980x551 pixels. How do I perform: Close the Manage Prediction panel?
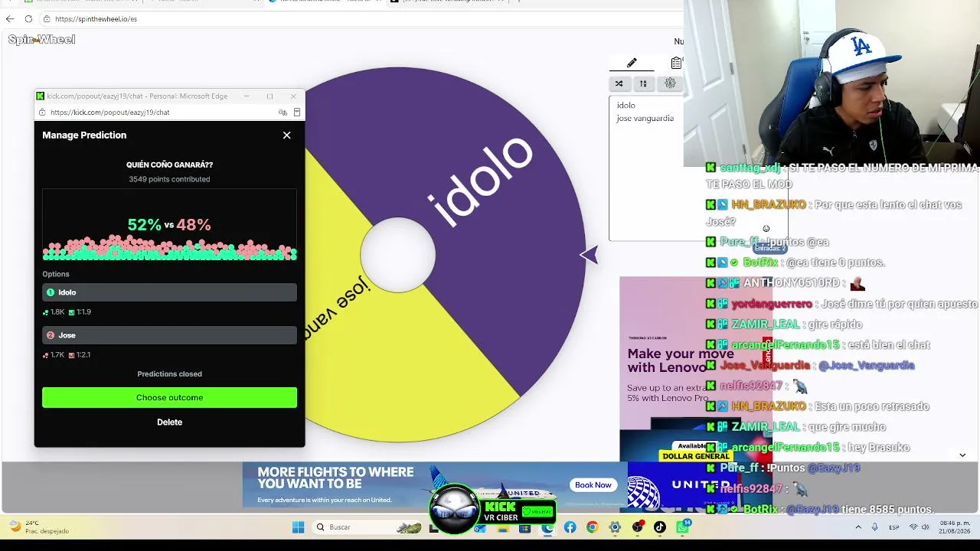[287, 135]
